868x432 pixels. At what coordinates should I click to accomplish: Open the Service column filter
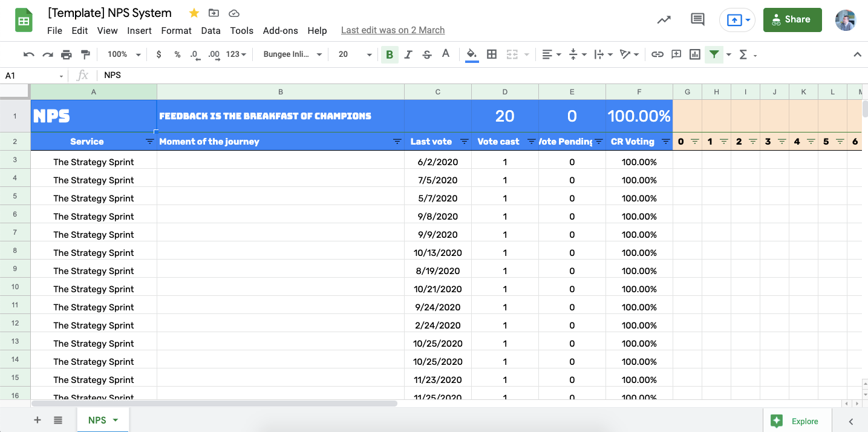(x=149, y=142)
